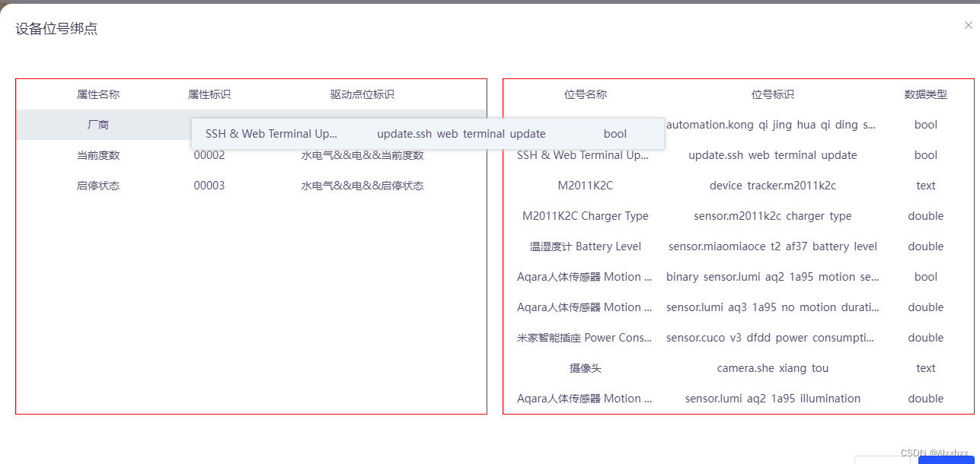Close the 设备位号绑点 dialog
The image size is (980, 464).
[968, 25]
